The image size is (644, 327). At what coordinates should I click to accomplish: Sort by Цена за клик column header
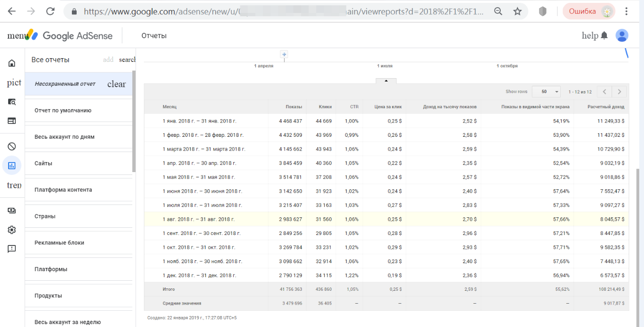(388, 107)
